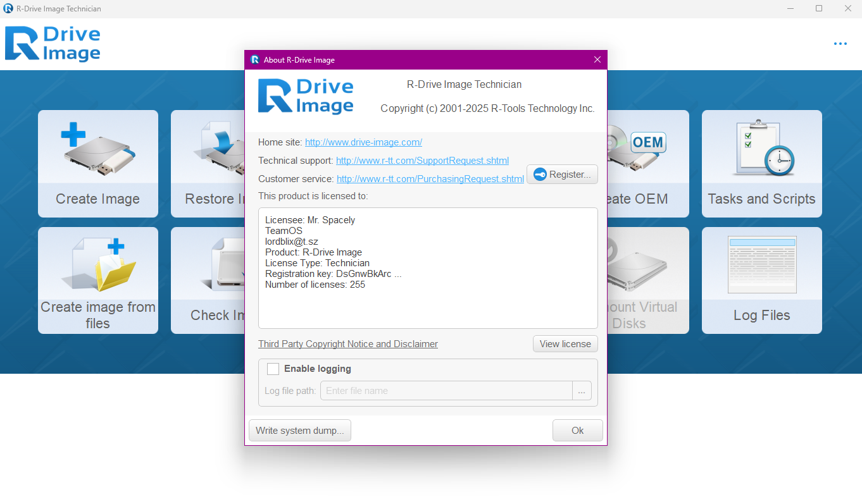Click 'This product is licensed to:' label

coord(313,196)
